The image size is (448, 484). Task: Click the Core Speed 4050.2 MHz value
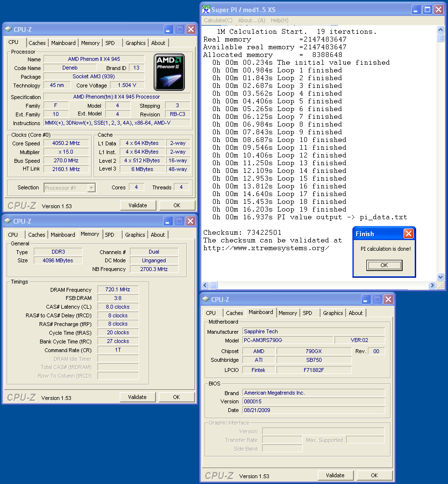coord(66,143)
